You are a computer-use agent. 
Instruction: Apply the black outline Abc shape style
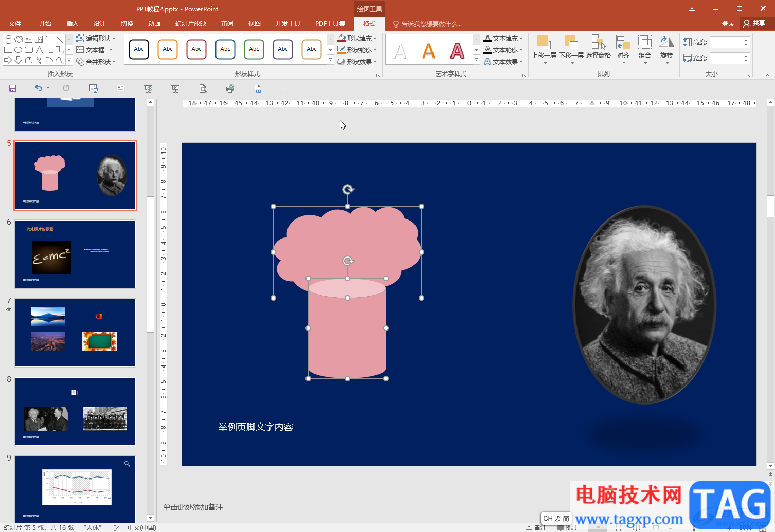(x=139, y=49)
